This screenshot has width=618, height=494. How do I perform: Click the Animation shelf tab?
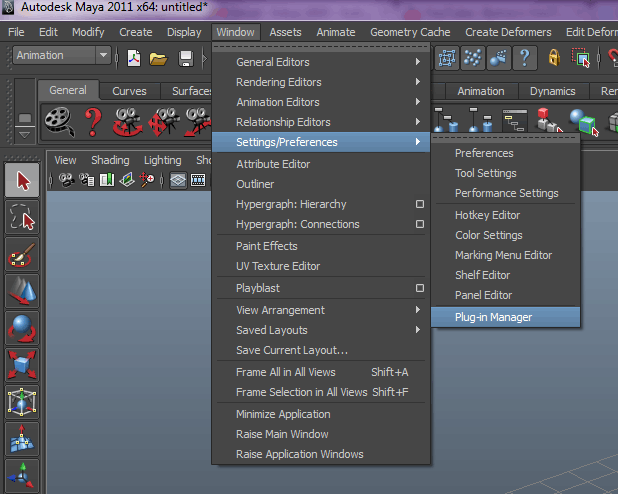click(x=481, y=91)
